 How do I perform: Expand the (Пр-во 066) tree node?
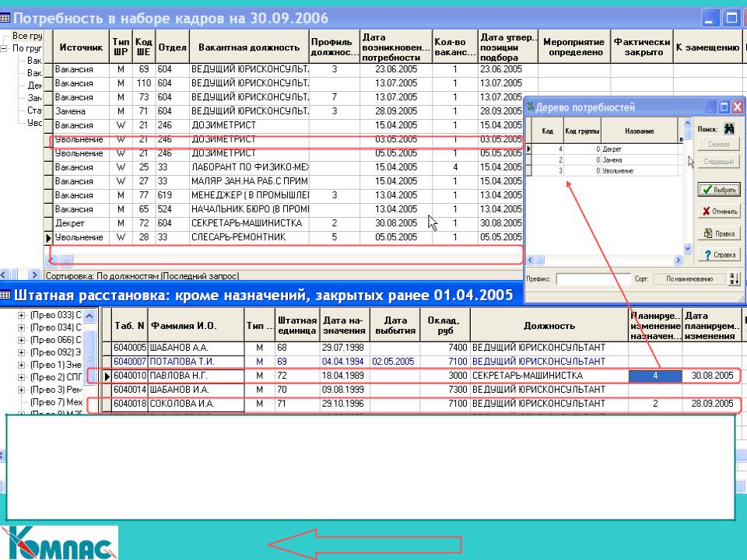pyautogui.click(x=21, y=340)
